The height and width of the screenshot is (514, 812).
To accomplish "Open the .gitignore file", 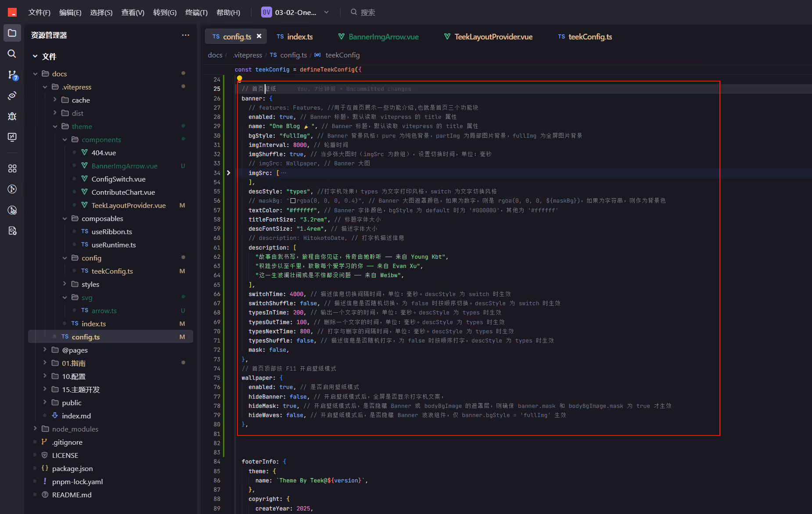I will [x=67, y=442].
